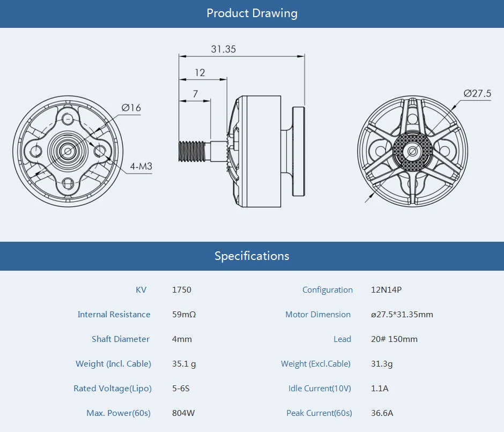
Task: Click the Product Drawing header banner
Action: [252, 13]
